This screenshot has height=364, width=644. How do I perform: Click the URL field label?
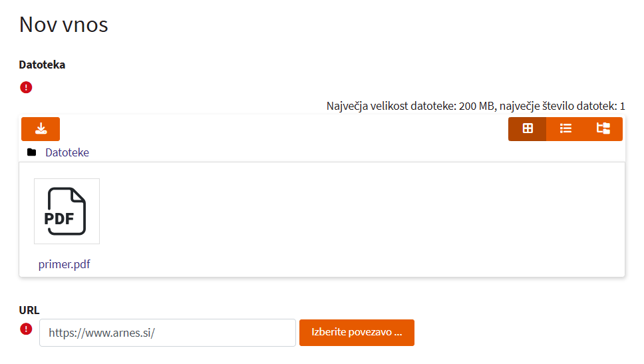29,310
